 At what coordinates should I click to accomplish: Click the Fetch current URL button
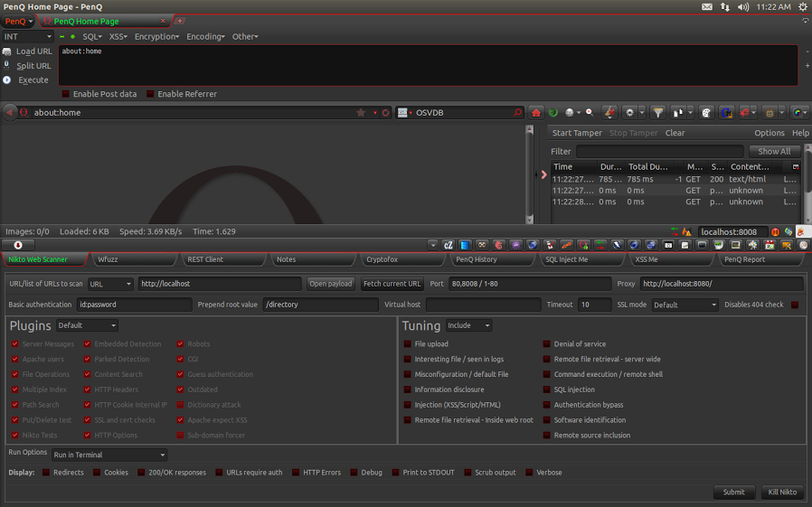pyautogui.click(x=392, y=284)
